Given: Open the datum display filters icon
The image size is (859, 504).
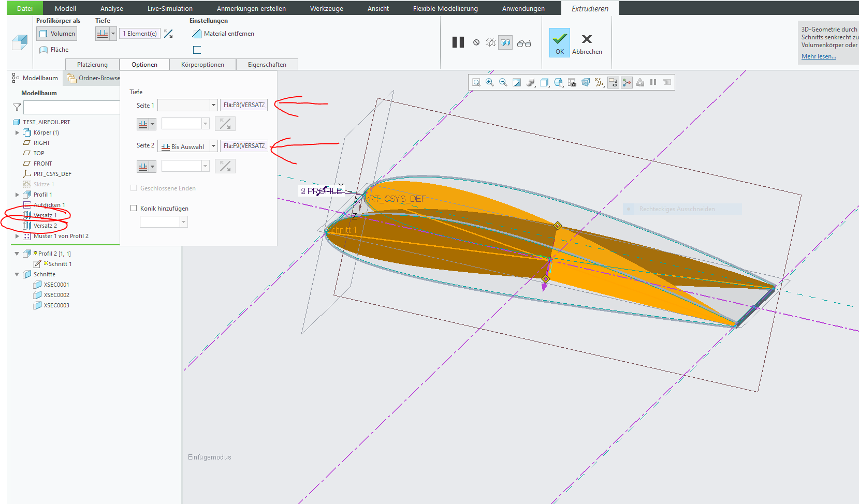Looking at the screenshot, I should (600, 82).
